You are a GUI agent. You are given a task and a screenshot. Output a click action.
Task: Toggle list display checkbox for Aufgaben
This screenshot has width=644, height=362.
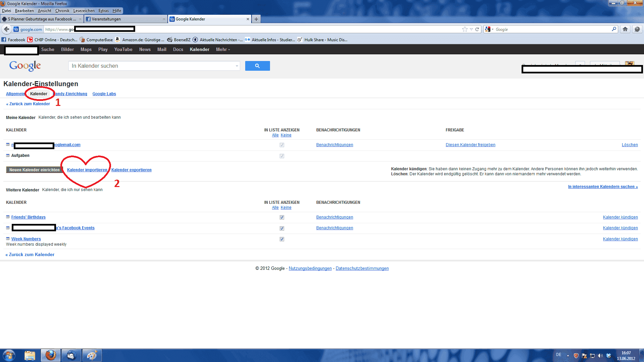click(282, 156)
